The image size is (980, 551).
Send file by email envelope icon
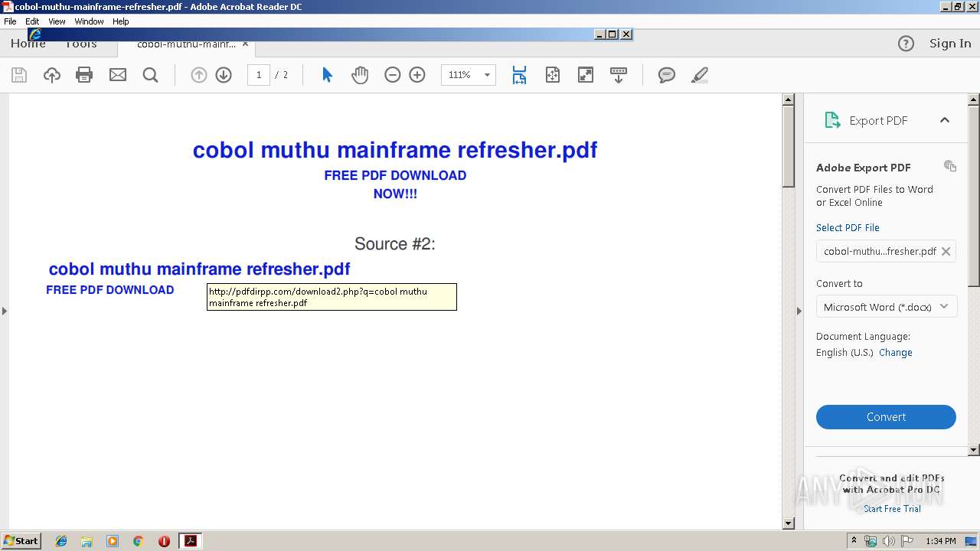(x=117, y=75)
